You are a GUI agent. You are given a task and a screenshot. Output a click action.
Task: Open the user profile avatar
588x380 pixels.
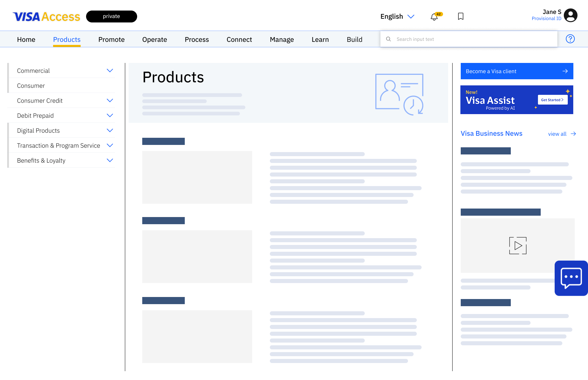tap(570, 15)
